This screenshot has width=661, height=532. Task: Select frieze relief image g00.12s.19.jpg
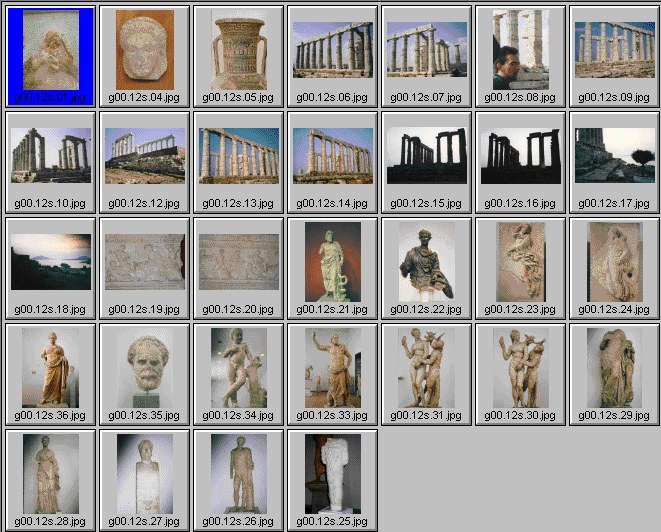pyautogui.click(x=144, y=261)
